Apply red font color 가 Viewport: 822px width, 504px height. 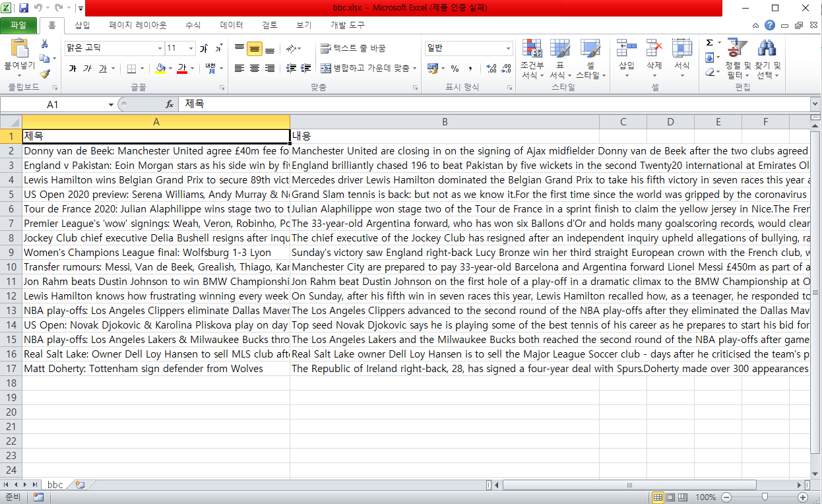pos(182,69)
